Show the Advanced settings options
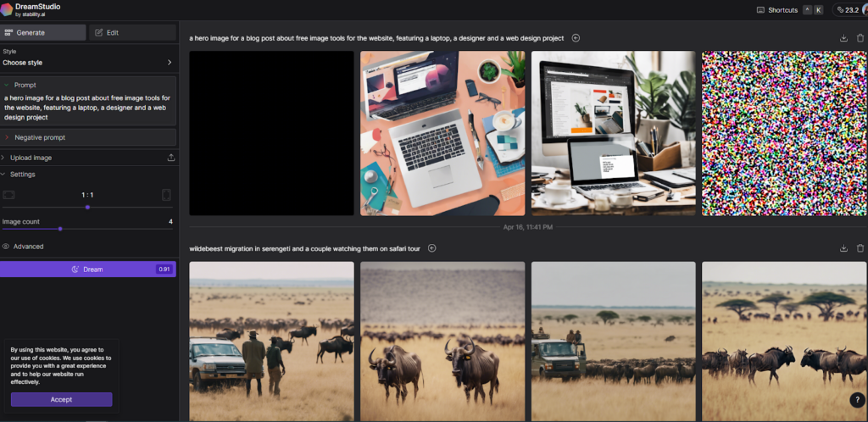Viewport: 868px width, 422px height. 27,247
